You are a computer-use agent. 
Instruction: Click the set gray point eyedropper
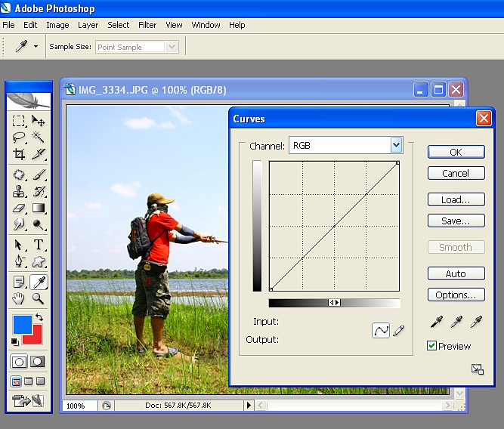(456, 321)
